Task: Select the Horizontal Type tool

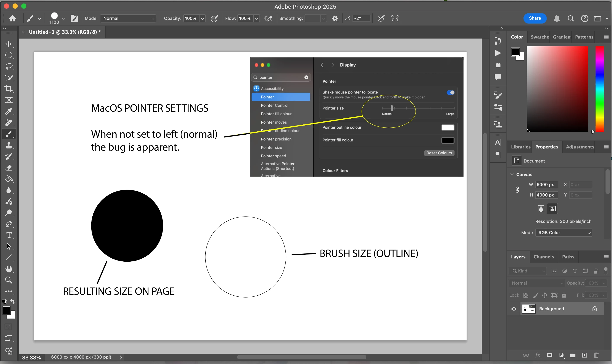Action: click(x=9, y=235)
